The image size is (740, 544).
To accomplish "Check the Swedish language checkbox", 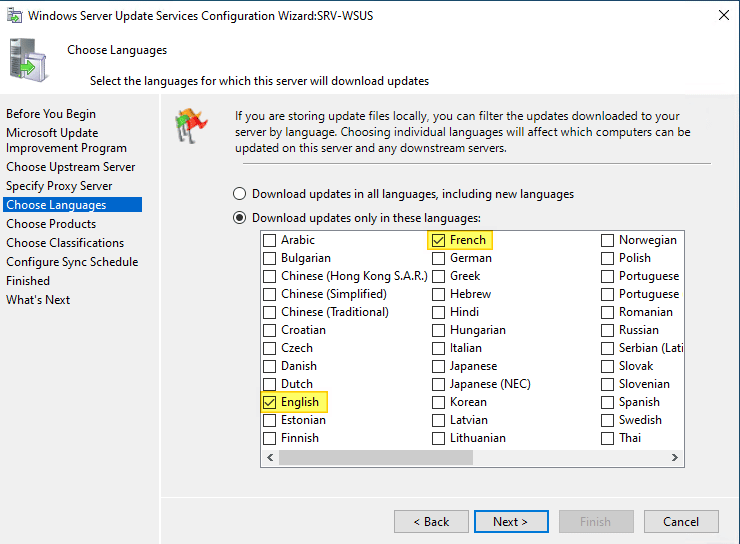I will (x=607, y=420).
